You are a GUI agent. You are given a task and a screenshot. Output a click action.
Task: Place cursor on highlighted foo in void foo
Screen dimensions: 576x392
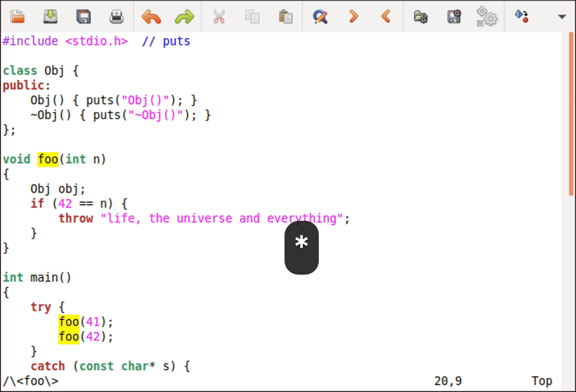(48, 159)
